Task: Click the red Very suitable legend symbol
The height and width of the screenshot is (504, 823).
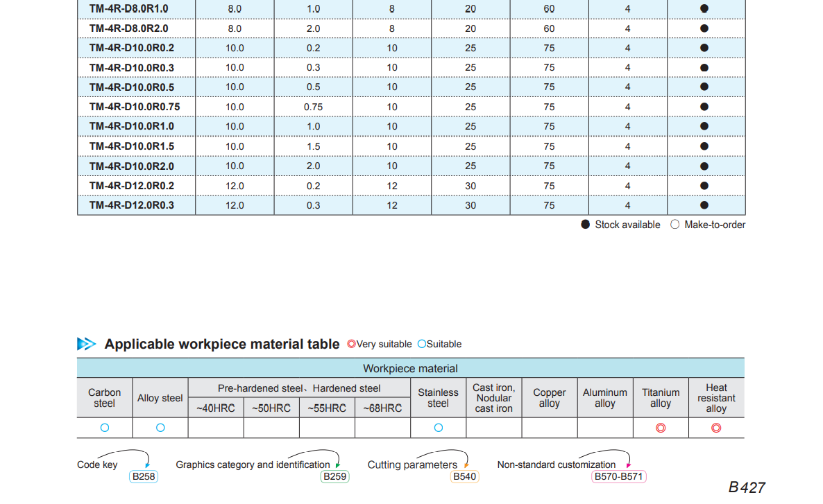Action: pyautogui.click(x=351, y=344)
